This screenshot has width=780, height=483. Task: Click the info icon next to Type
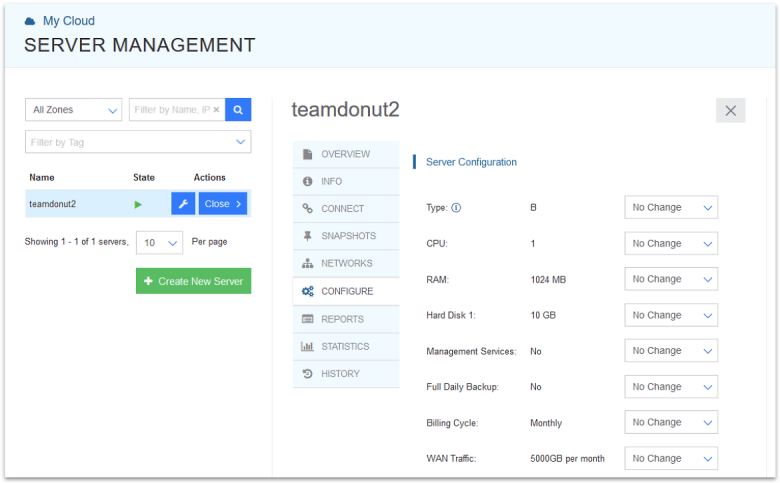pyautogui.click(x=456, y=208)
